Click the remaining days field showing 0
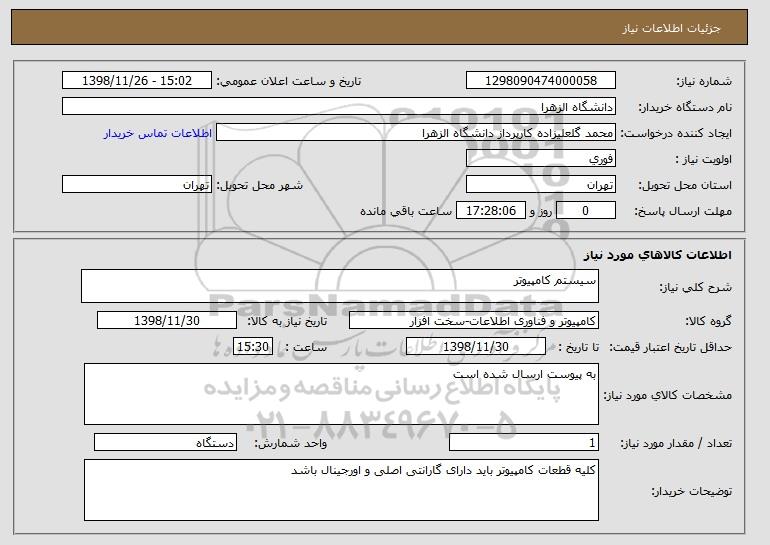The height and width of the screenshot is (545, 770). coord(585,211)
